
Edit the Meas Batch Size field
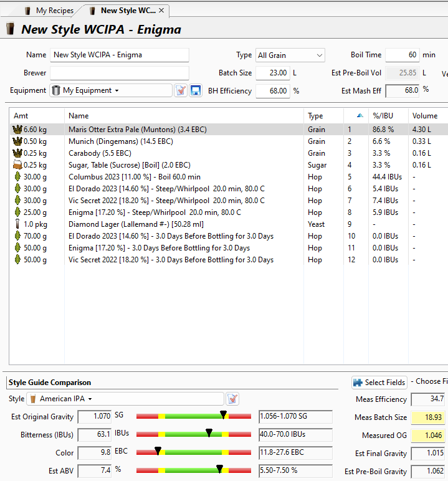(427, 417)
